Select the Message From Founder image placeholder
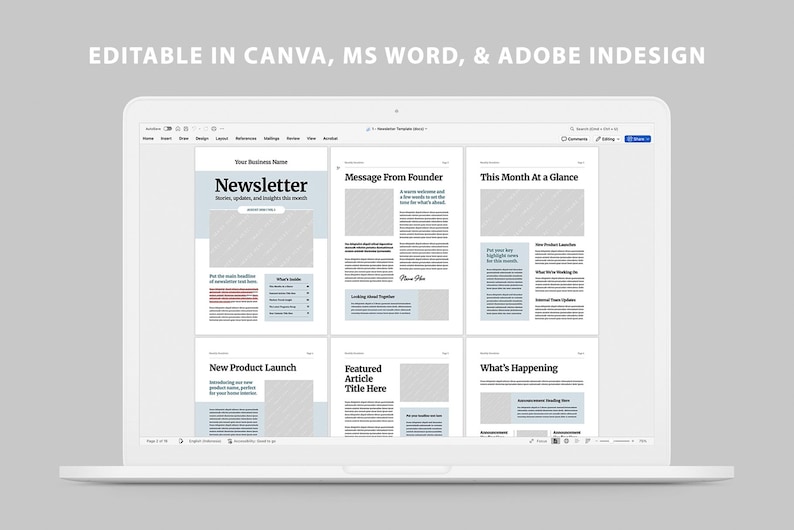Screen dimensions: 794x530 click(x=369, y=212)
